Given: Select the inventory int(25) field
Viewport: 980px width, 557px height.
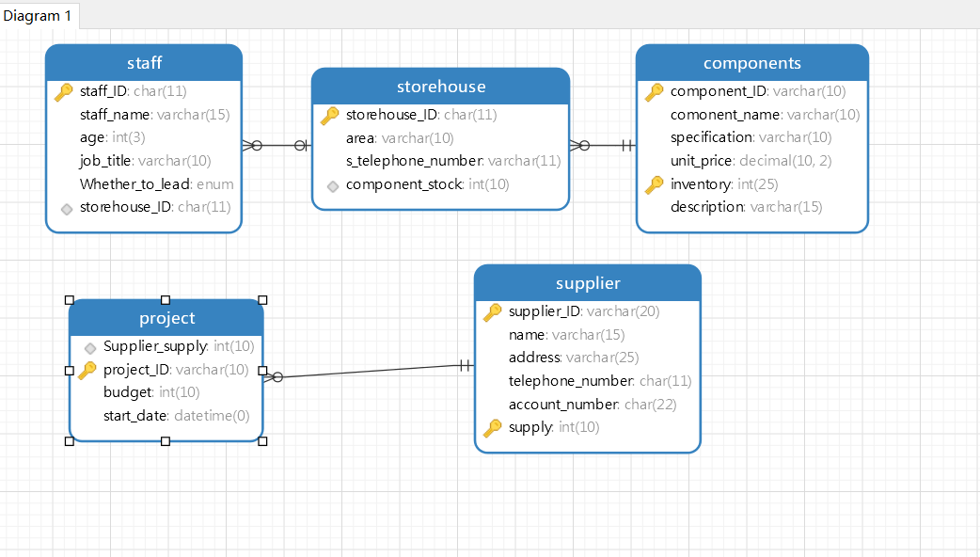Looking at the screenshot, I should (724, 183).
